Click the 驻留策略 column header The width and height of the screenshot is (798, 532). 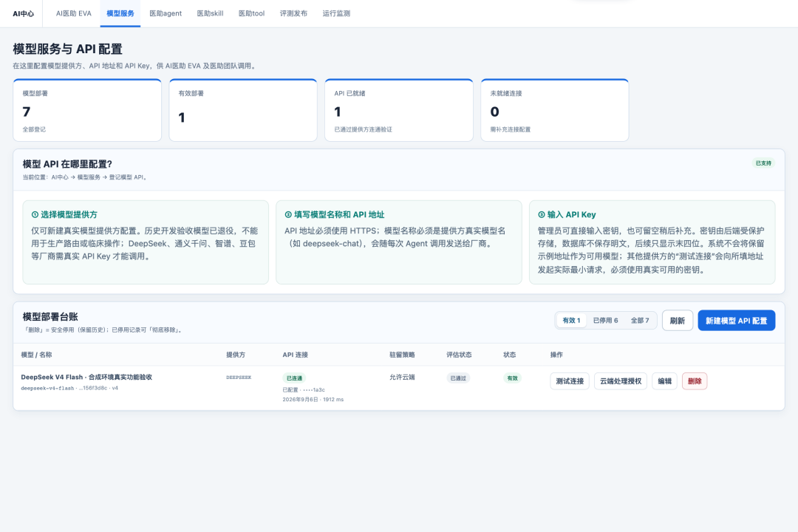(402, 355)
